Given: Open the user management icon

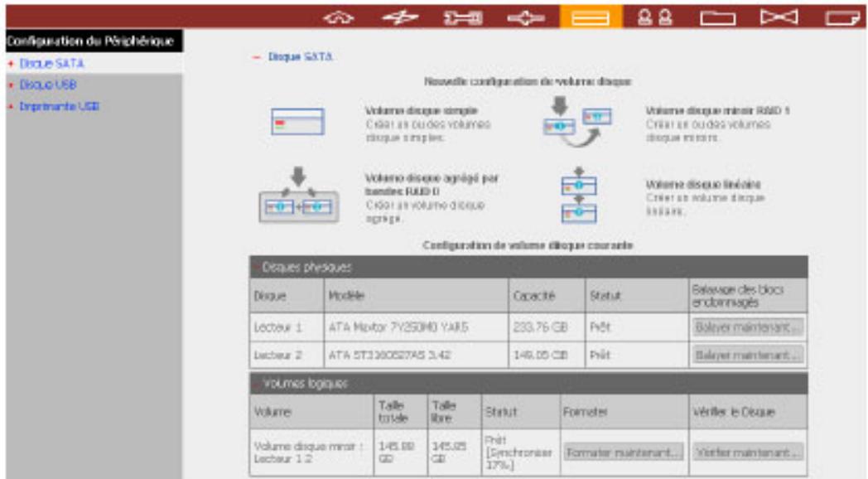Looking at the screenshot, I should 655,17.
